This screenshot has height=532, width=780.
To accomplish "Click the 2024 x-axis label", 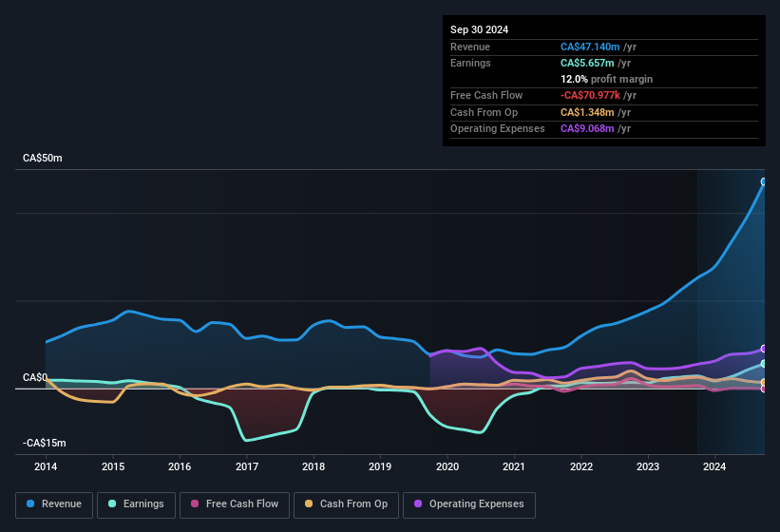I will [x=714, y=466].
